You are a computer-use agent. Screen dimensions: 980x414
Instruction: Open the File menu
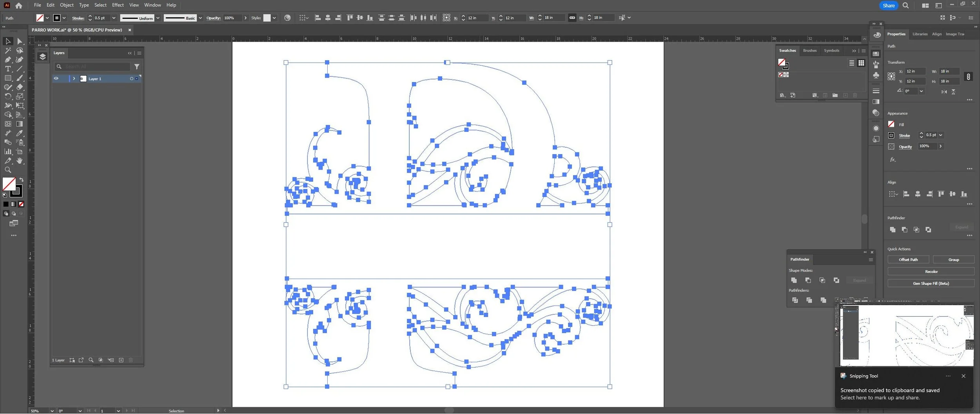pos(37,5)
